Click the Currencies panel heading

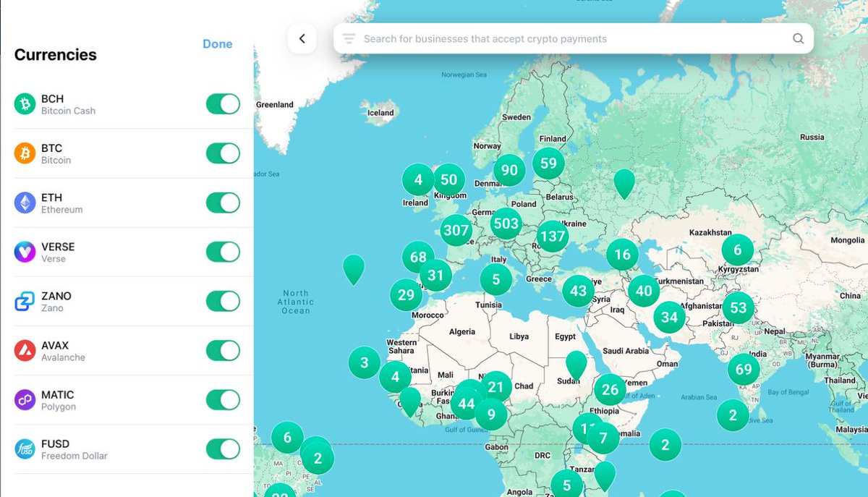point(56,55)
